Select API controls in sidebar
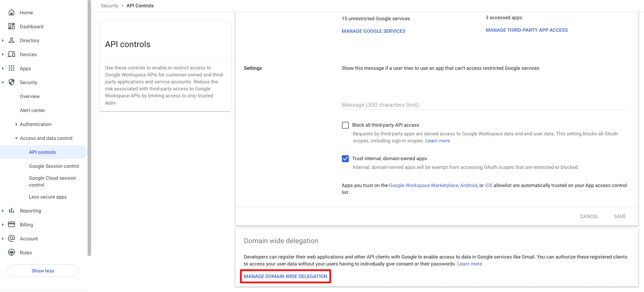Viewport: 644px width, 292px height. click(x=44, y=152)
